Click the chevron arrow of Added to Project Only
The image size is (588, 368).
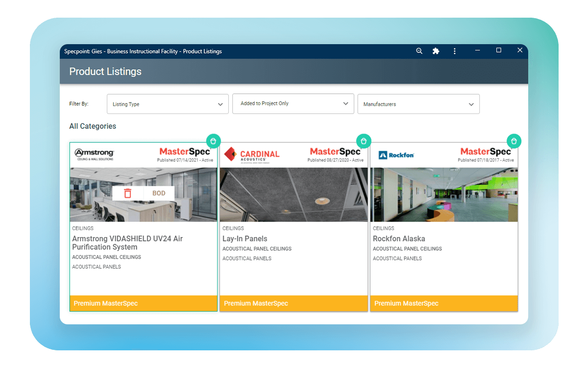346,104
